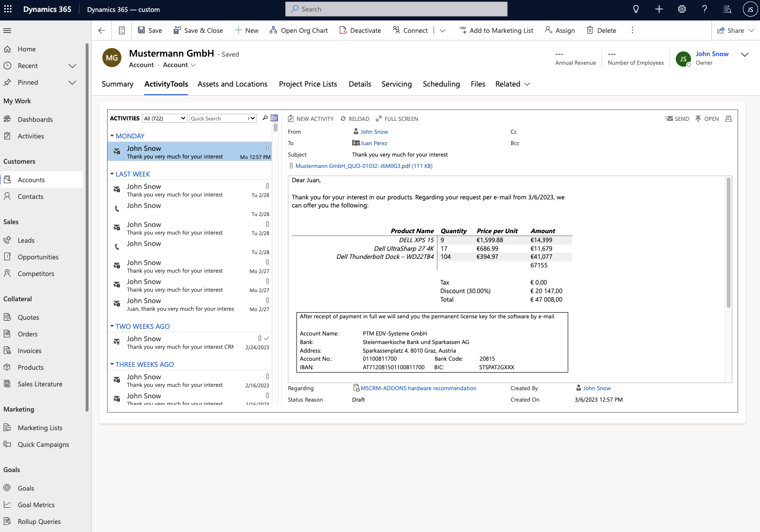Switch to the Scheduling tab
760x532 pixels.
(x=442, y=84)
